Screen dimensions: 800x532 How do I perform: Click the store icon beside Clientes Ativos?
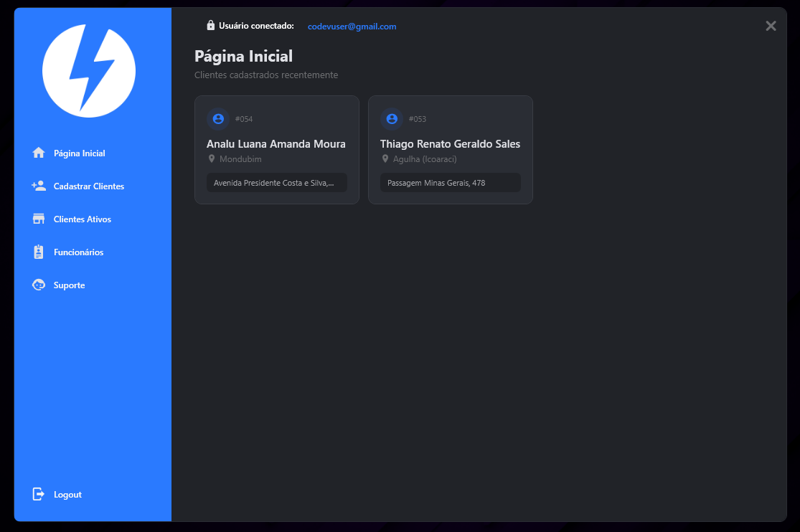click(39, 219)
